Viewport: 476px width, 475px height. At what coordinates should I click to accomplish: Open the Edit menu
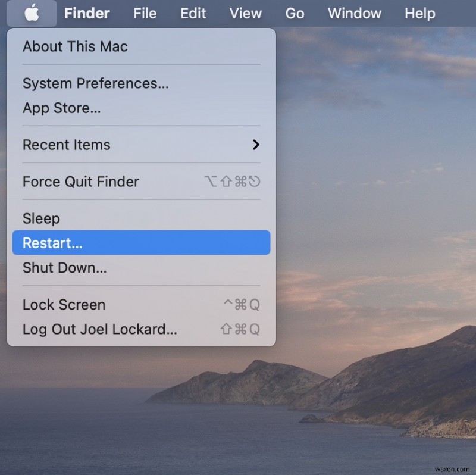tap(193, 13)
